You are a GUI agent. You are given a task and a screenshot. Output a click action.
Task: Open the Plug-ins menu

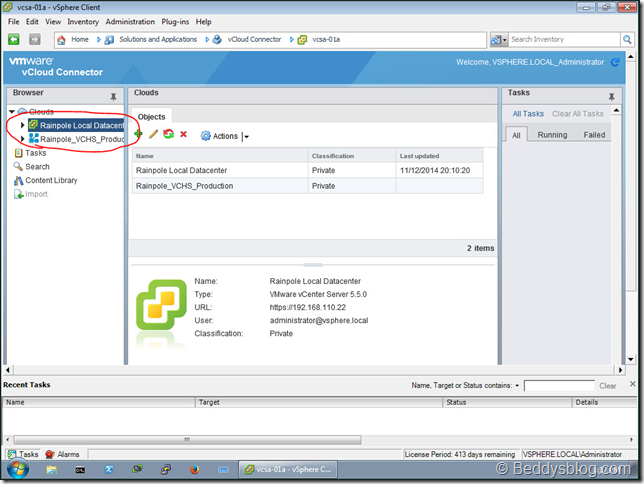click(x=175, y=22)
